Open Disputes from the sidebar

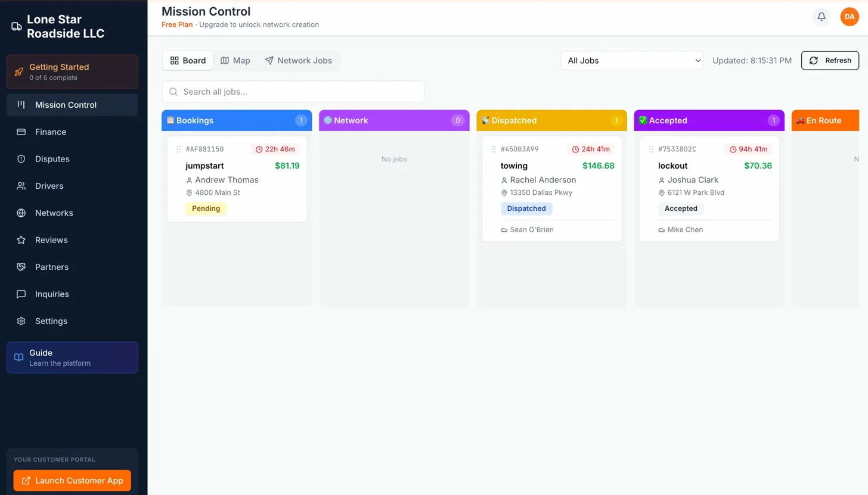[x=21, y=159]
